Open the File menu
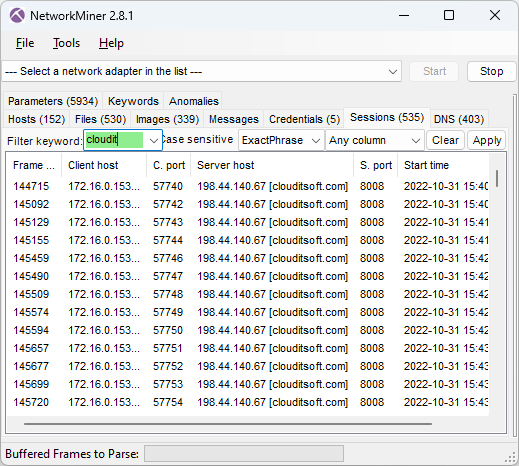The height and width of the screenshot is (466, 519). click(25, 43)
